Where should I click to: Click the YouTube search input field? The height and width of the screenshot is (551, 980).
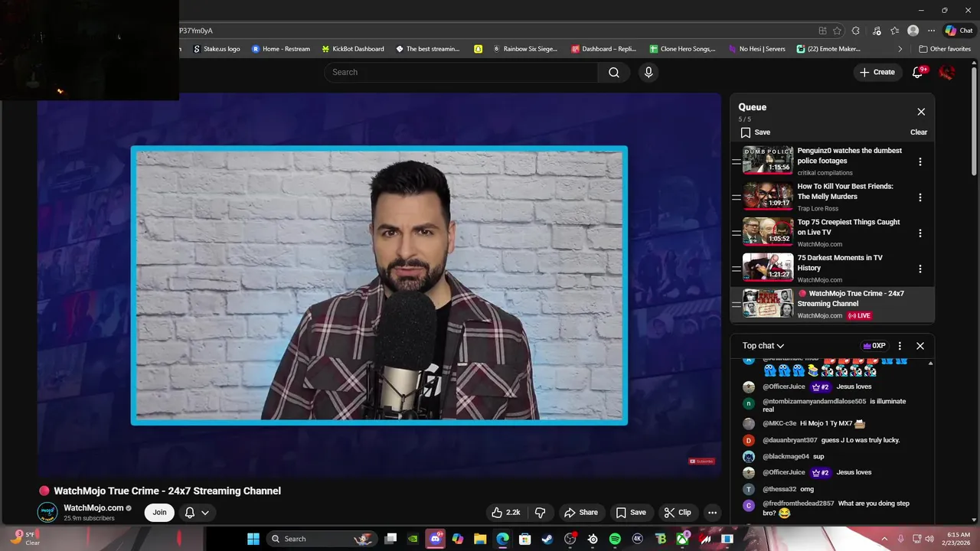[x=460, y=72]
